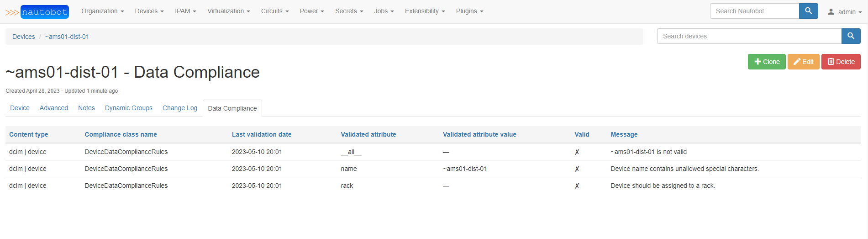Switch to the Change Log tab
Screen dimensions: 868x239
[179, 108]
